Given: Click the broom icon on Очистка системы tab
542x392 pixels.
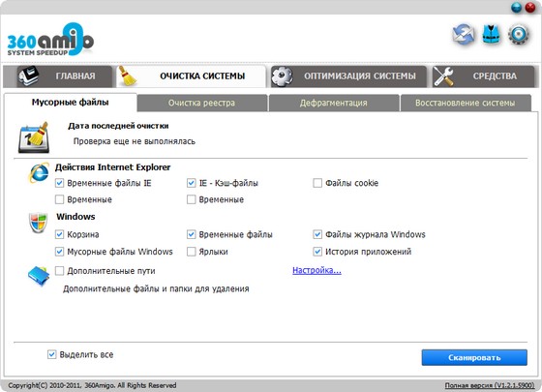Looking at the screenshot, I should (127, 76).
